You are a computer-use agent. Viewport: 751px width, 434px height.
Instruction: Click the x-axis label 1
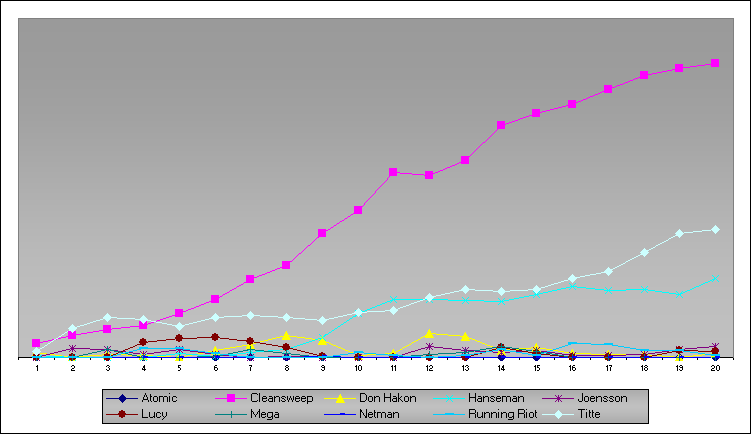point(36,368)
